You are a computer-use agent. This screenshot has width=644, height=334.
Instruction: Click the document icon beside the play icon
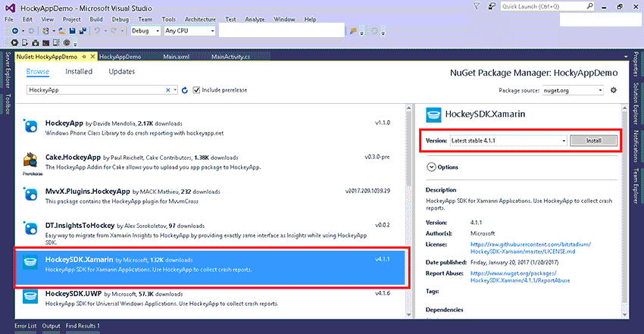(x=25, y=42)
